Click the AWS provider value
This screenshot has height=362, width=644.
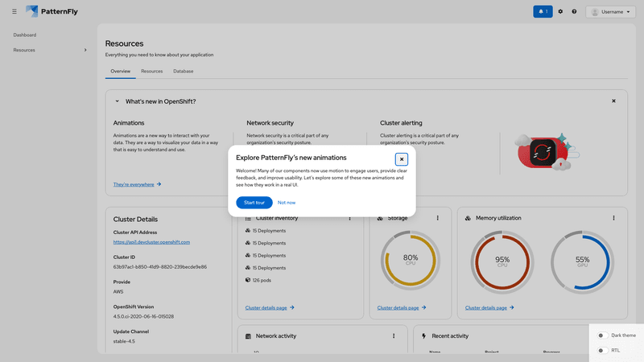[x=118, y=292]
